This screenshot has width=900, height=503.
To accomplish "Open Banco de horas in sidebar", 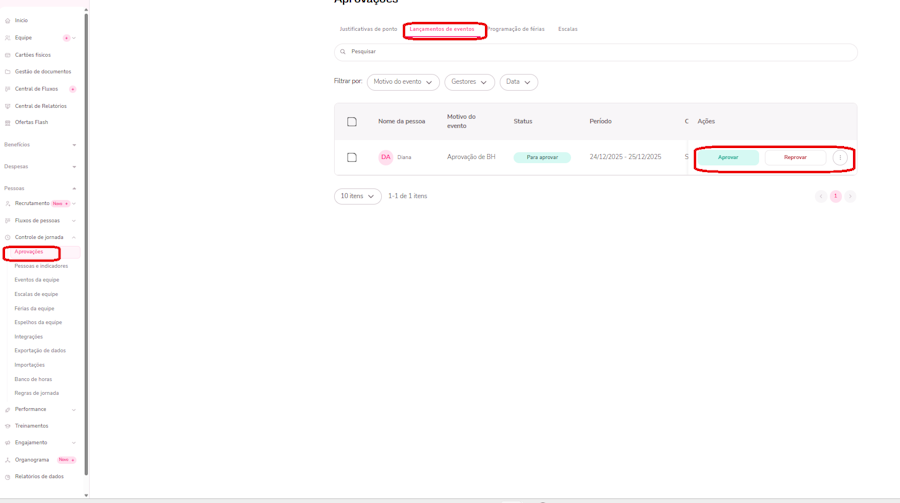I will [x=33, y=380].
